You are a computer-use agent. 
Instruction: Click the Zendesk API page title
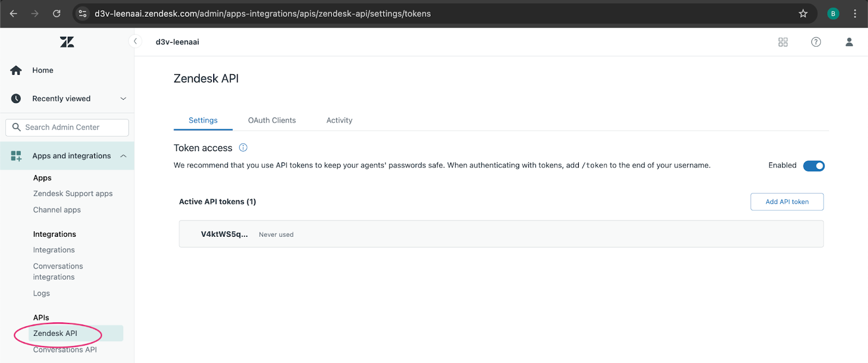(x=206, y=79)
